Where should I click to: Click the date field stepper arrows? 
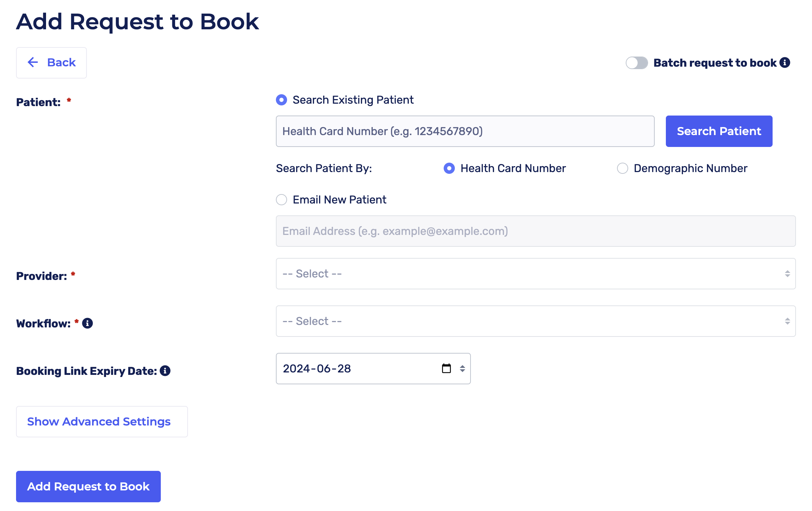click(x=463, y=369)
